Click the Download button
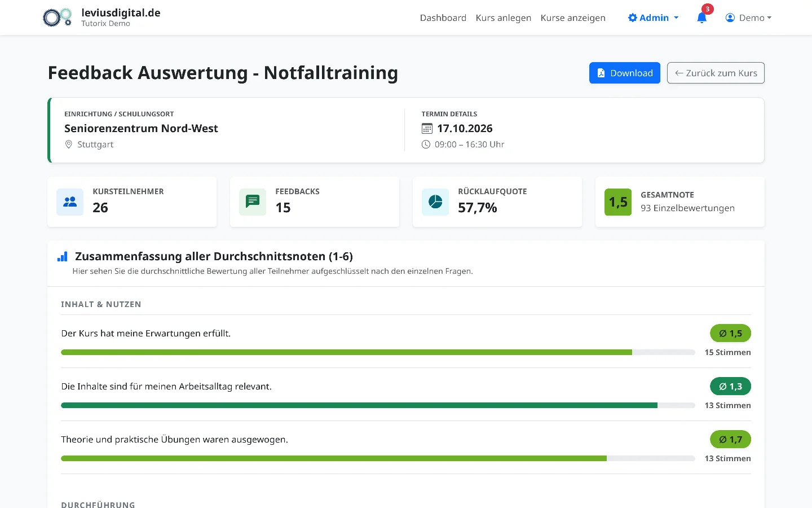Screen dimensions: 812x508 click(625, 73)
